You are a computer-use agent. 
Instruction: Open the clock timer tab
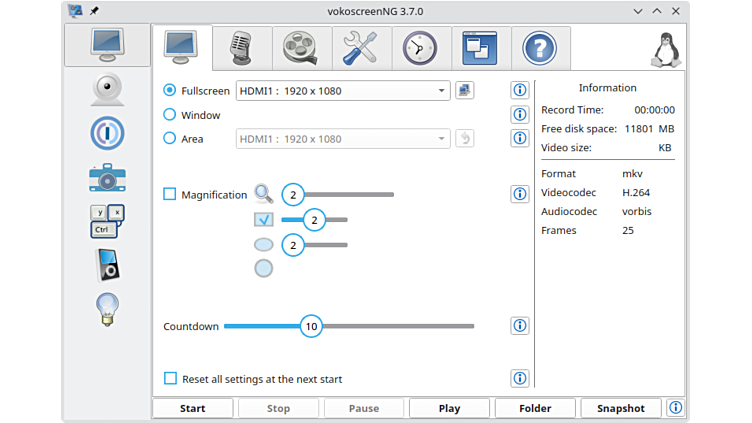pyautogui.click(x=420, y=48)
